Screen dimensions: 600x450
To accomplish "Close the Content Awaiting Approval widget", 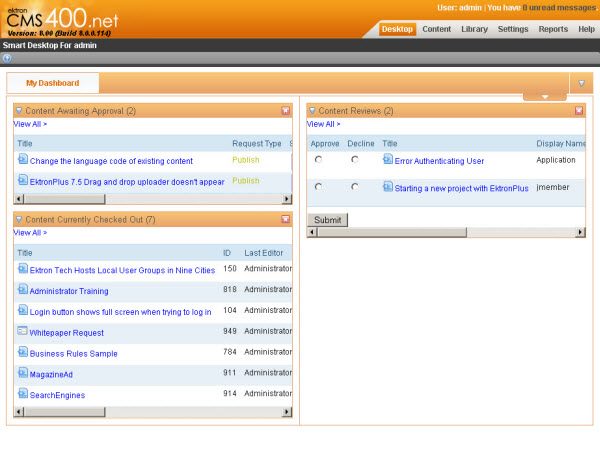I will 286,111.
